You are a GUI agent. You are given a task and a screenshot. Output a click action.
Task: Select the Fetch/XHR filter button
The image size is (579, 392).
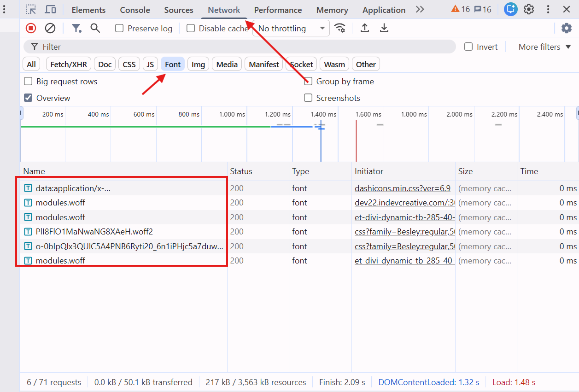(x=69, y=64)
